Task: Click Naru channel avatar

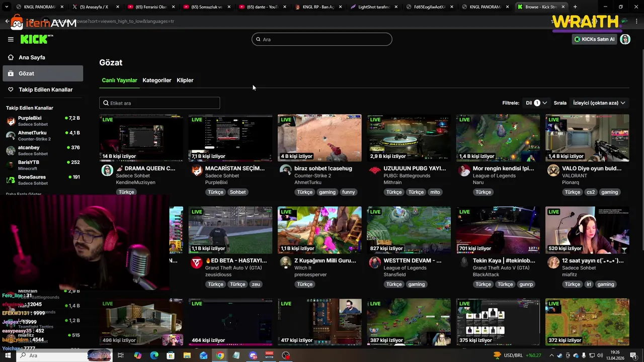Action: click(464, 170)
